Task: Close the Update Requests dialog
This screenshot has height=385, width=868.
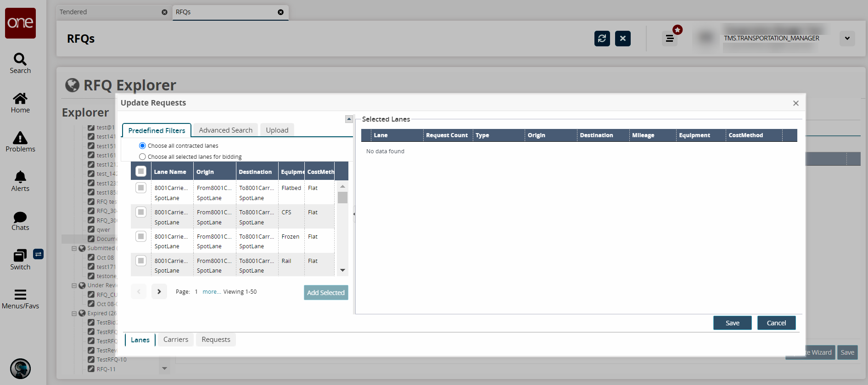Action: [x=796, y=103]
